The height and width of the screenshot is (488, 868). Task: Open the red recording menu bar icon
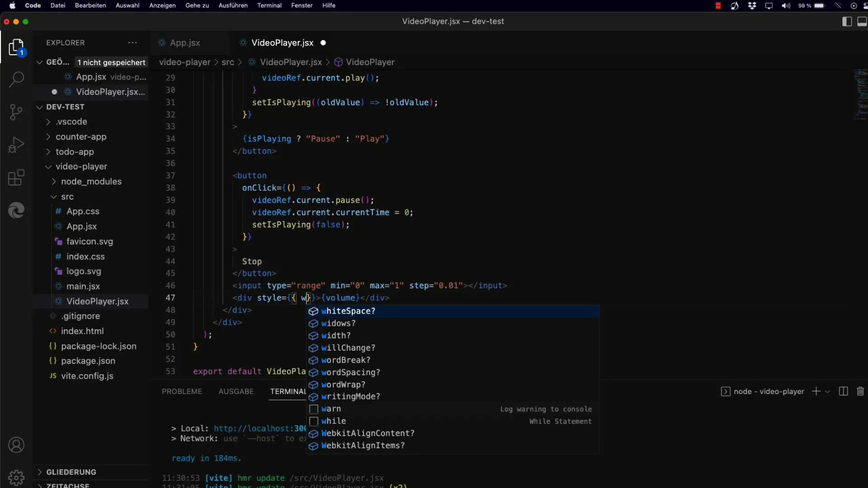pos(718,5)
